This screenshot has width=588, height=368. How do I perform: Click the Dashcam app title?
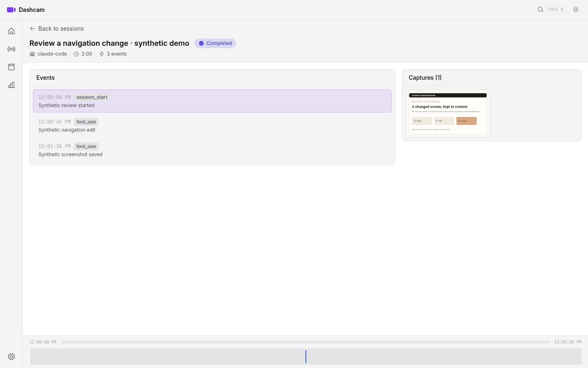coord(32,10)
